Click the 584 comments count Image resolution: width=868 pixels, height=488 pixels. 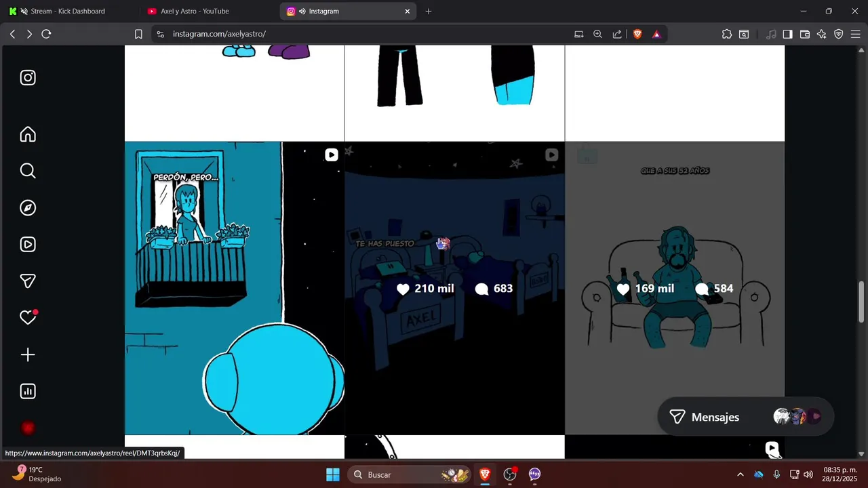pos(714,289)
